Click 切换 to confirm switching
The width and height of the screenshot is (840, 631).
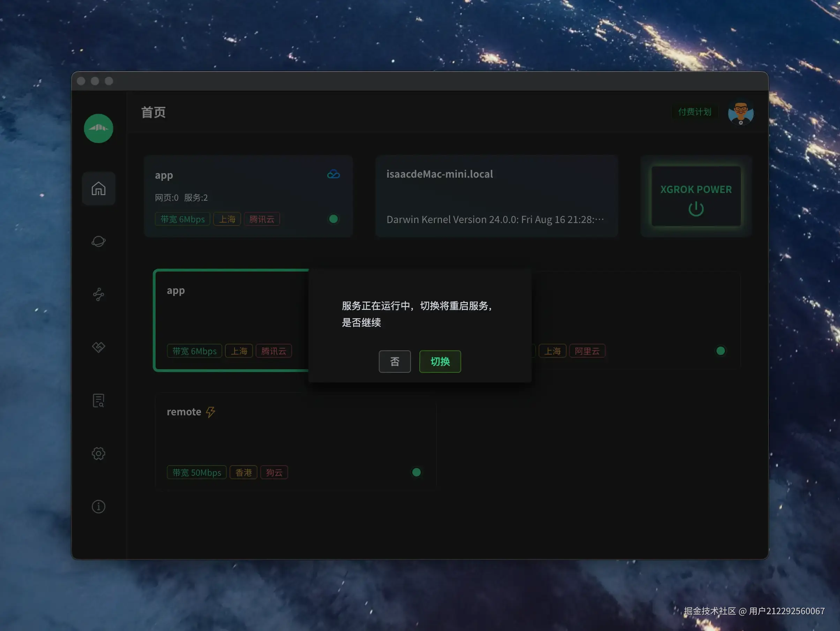coord(440,361)
